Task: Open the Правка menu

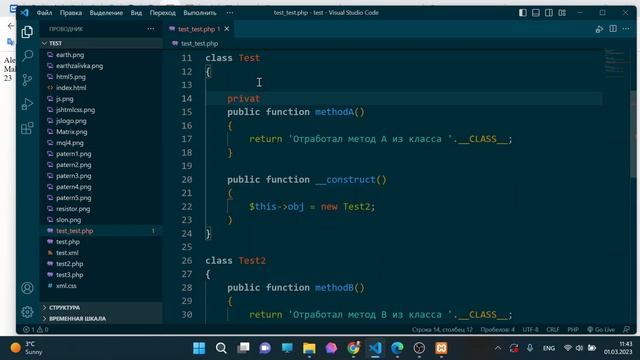Action: click(71, 13)
